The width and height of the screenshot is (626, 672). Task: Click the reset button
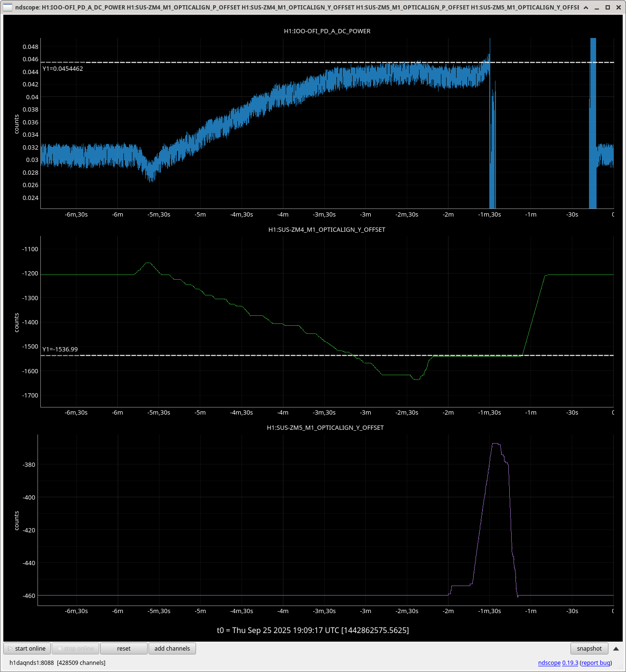[123, 649]
